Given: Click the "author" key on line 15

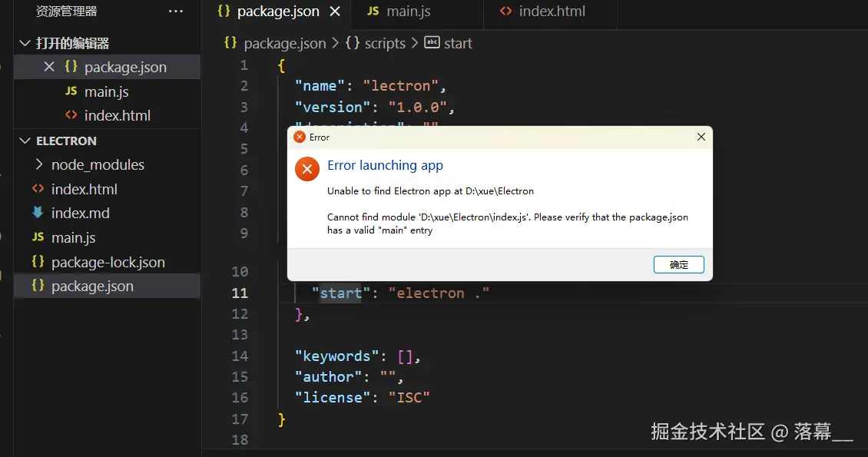Looking at the screenshot, I should [328, 377].
